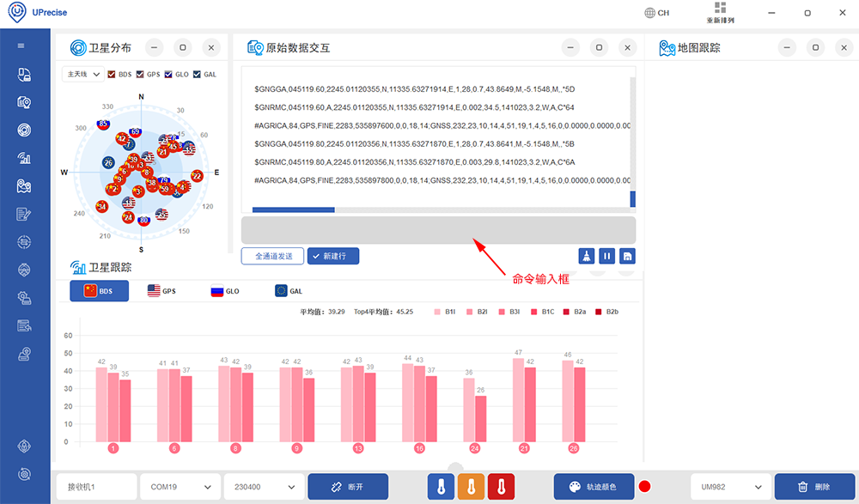Click the $GNGGA,045119.60 log line
The image size is (859, 504).
click(414, 89)
